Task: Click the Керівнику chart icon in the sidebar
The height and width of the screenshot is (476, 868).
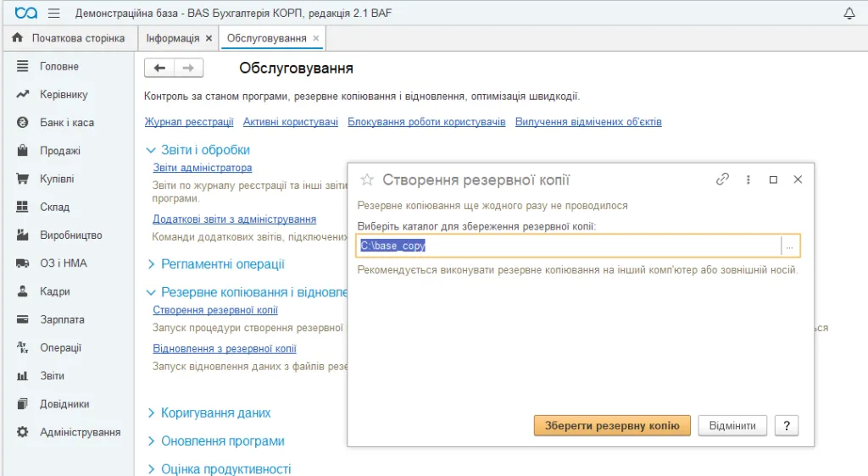Action: 22,95
